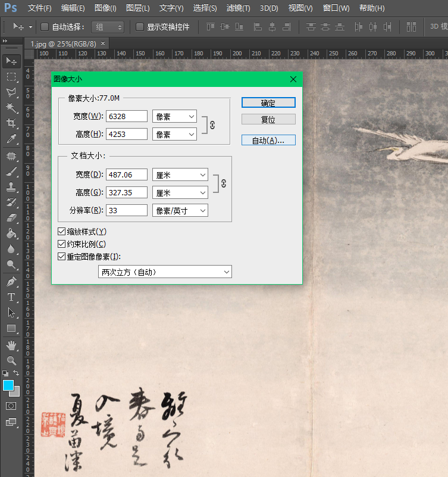Click the cyan foreground color swatch
The height and width of the screenshot is (477, 448).
pyautogui.click(x=8, y=385)
